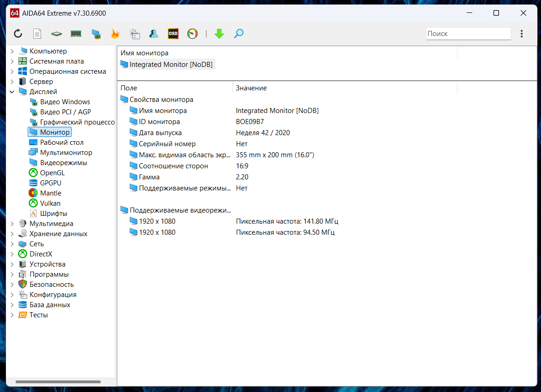The height and width of the screenshot is (392, 541).
Task: Expand the Мультимедиа tree node
Action: (x=12, y=224)
